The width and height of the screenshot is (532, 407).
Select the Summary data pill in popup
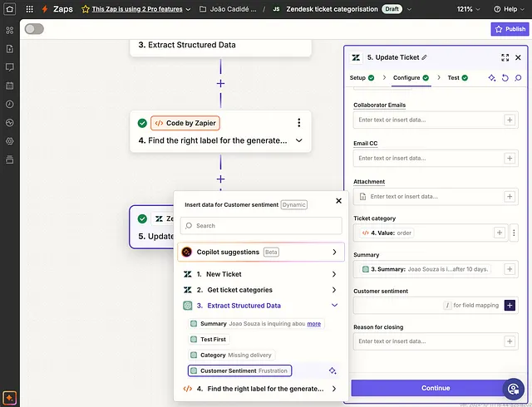256,324
